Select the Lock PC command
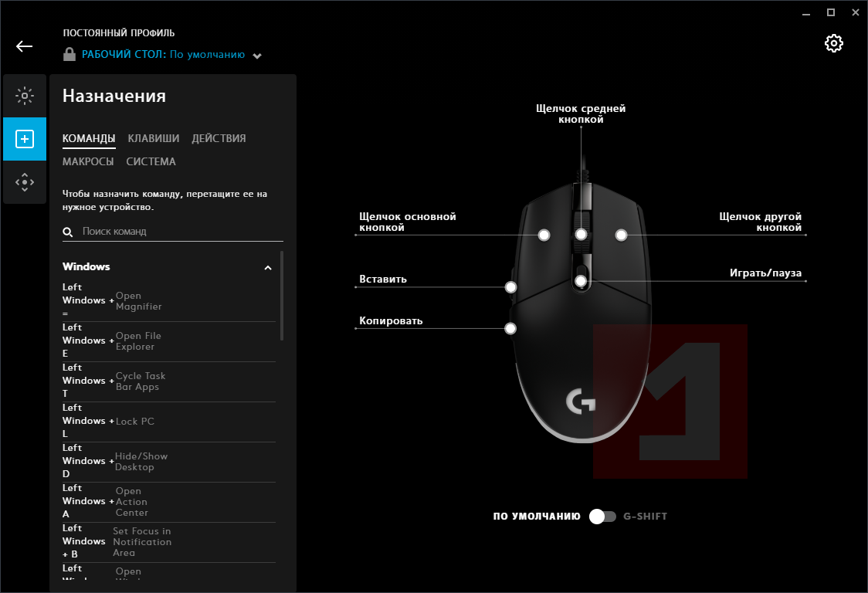The height and width of the screenshot is (593, 868). [169, 422]
